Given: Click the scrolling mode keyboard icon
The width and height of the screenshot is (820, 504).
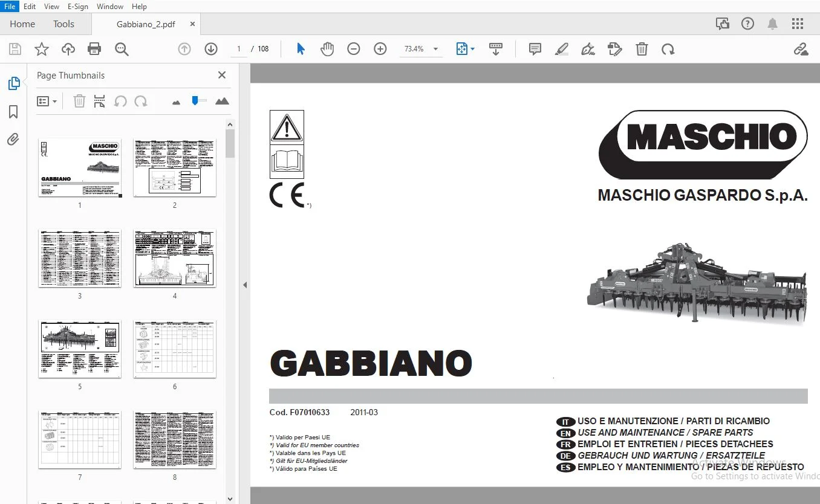Looking at the screenshot, I should pyautogui.click(x=496, y=49).
